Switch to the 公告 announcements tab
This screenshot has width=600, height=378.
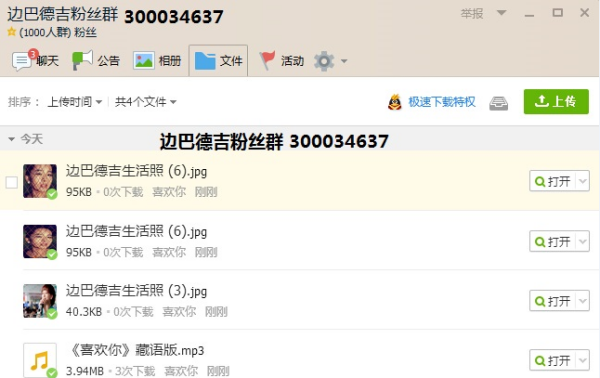pos(96,60)
